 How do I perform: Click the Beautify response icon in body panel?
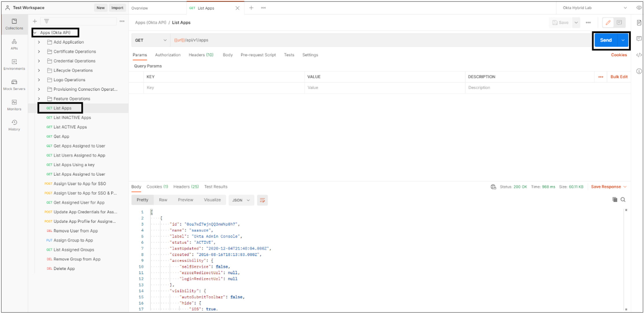point(262,200)
